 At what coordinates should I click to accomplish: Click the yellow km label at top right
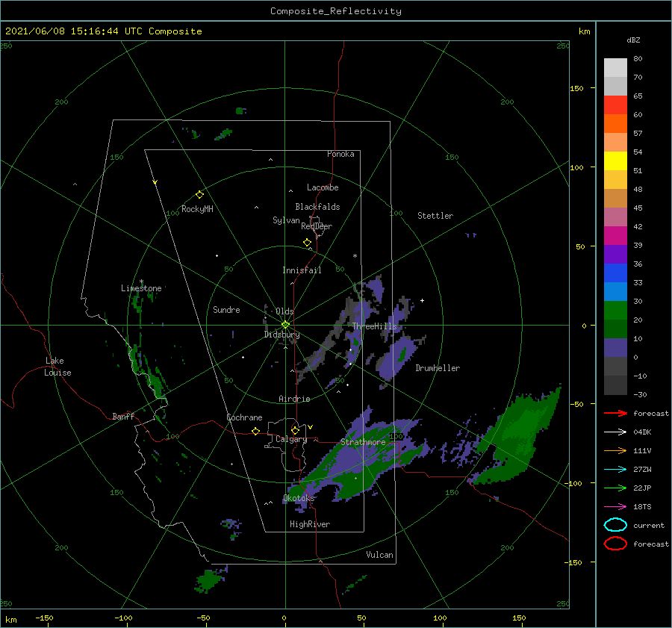tap(584, 31)
